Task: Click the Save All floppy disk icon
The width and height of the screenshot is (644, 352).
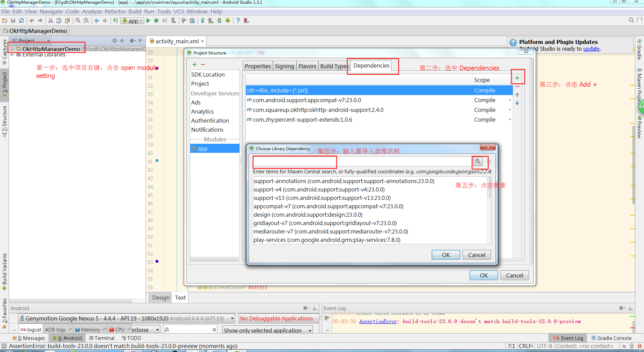Action: click(13, 20)
